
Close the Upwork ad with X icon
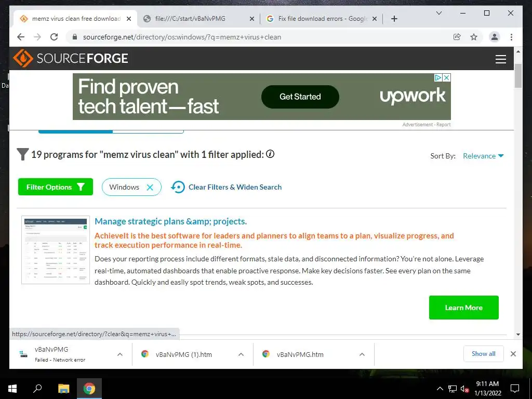pos(447,78)
